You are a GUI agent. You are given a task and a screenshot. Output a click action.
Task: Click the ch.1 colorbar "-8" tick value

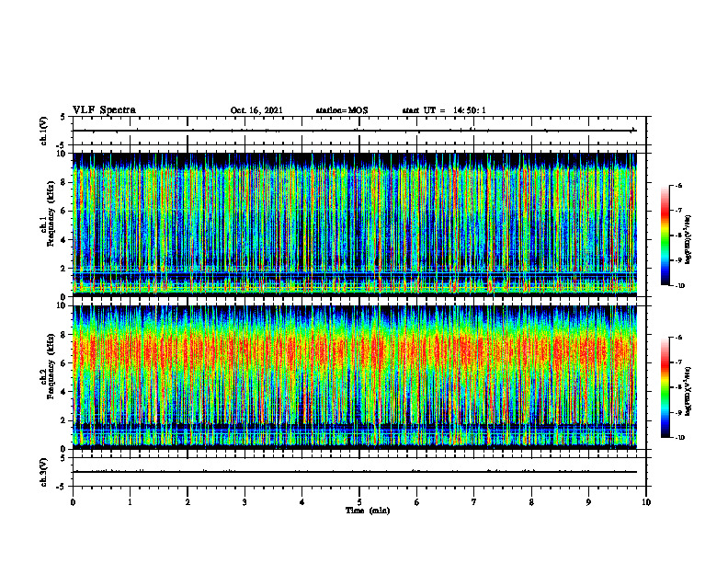click(x=678, y=236)
